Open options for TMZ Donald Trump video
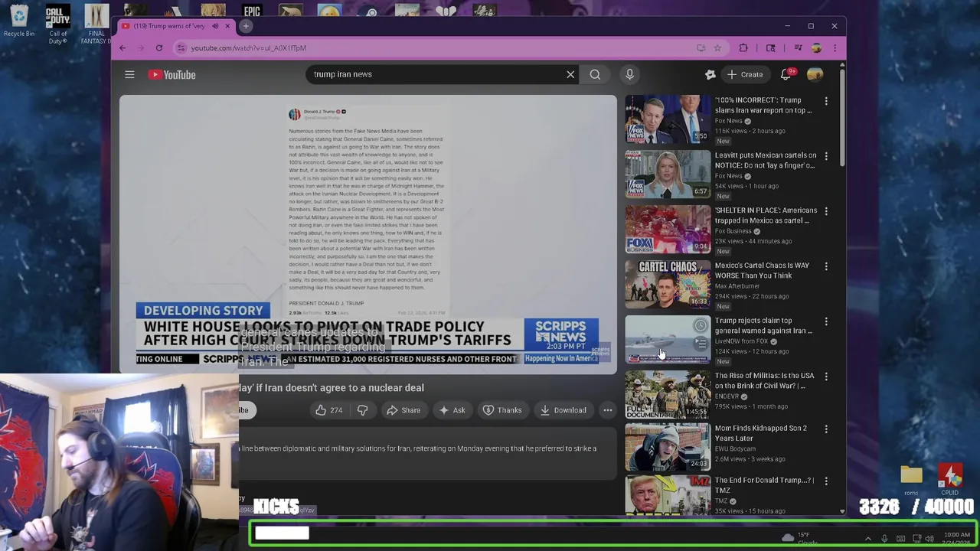Screen dimensions: 980x551 click(826, 481)
